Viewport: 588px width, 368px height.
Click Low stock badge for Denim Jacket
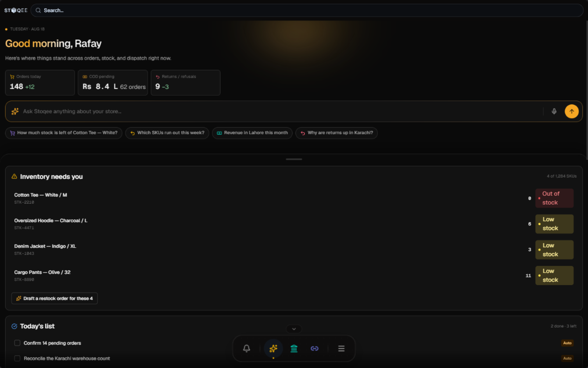coord(554,250)
